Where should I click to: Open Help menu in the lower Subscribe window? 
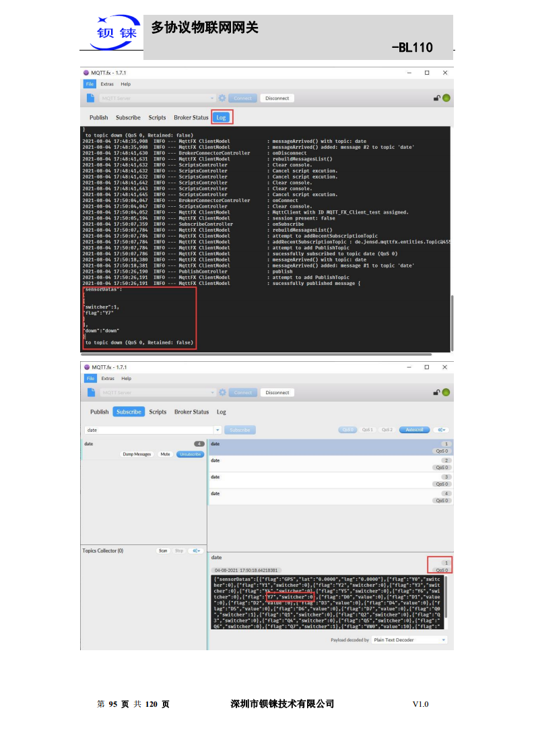[x=127, y=379]
